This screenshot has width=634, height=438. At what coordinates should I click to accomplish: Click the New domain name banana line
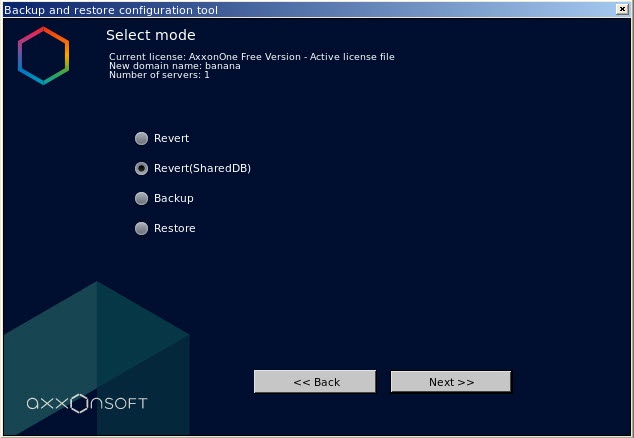click(x=175, y=66)
